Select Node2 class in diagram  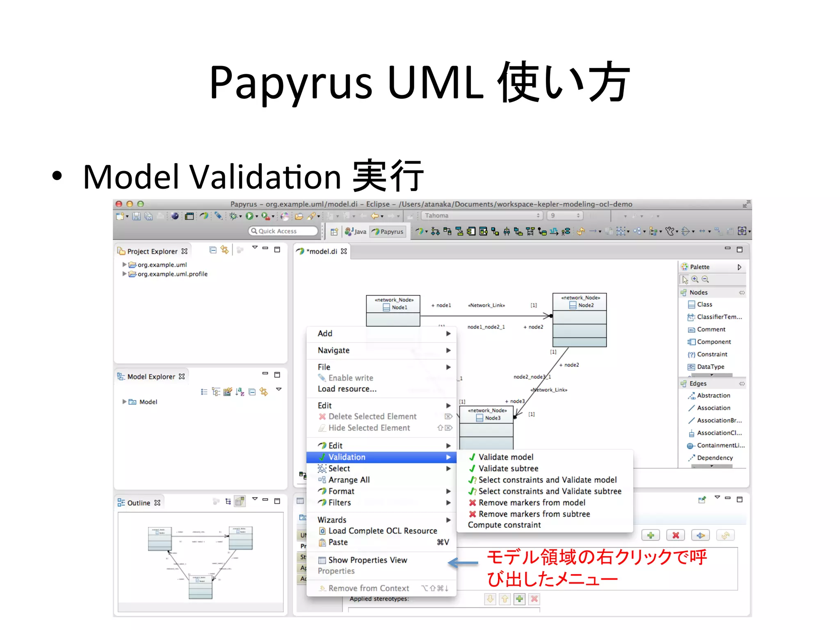tap(580, 320)
